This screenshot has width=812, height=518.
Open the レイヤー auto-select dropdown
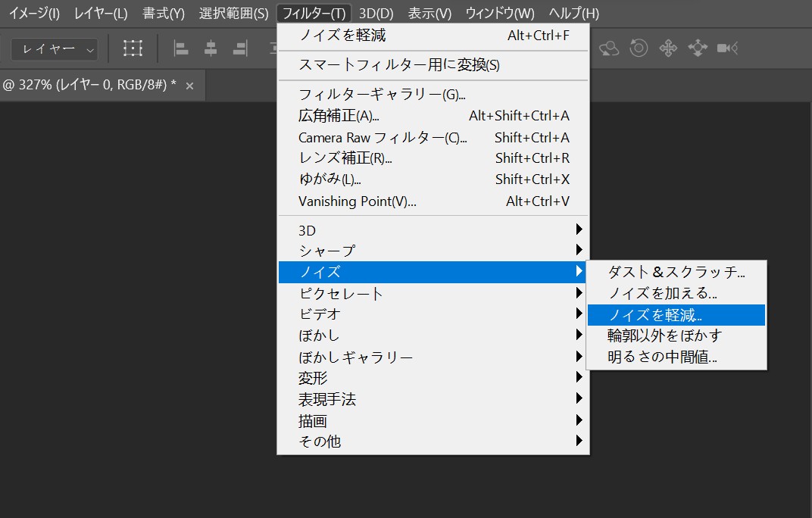pos(54,48)
